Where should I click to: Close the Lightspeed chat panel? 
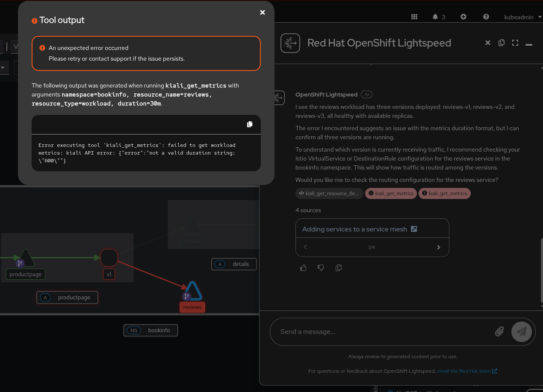pyautogui.click(x=488, y=43)
